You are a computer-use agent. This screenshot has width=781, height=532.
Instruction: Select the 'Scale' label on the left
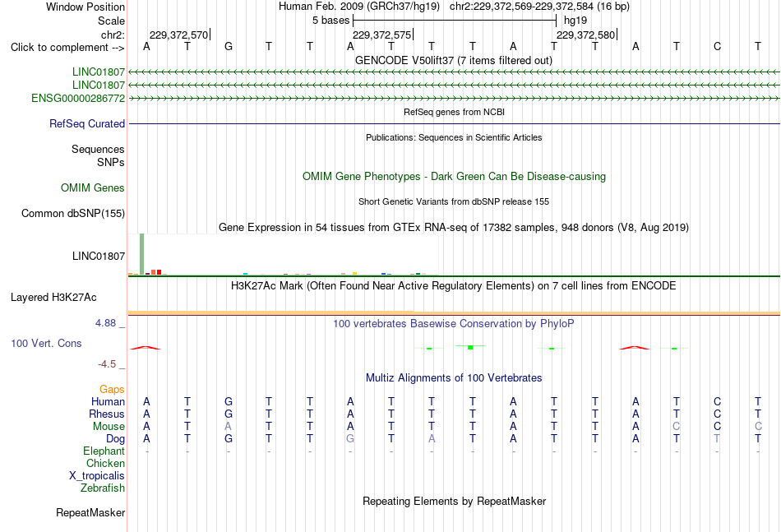pos(111,21)
